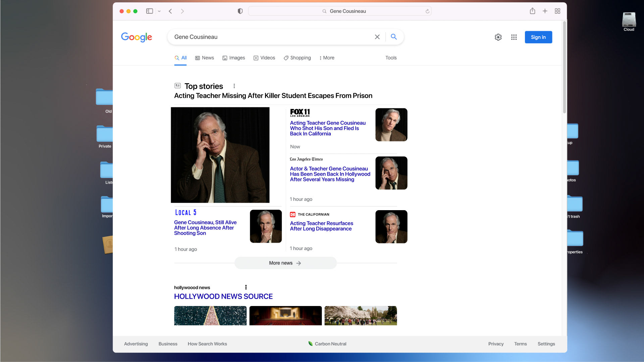
Task: Switch to the Images tab
Action: coord(234,58)
